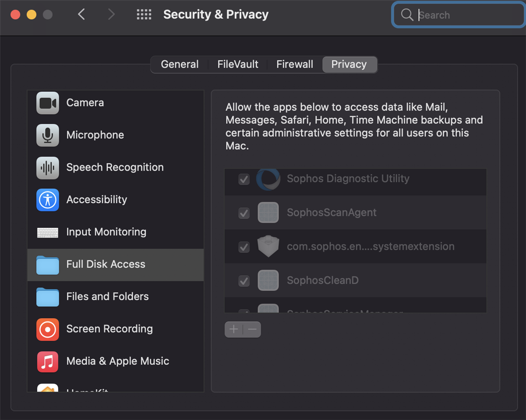Image resolution: width=526 pixels, height=420 pixels.
Task: Select the Speech Recognition label
Action: pos(115,168)
